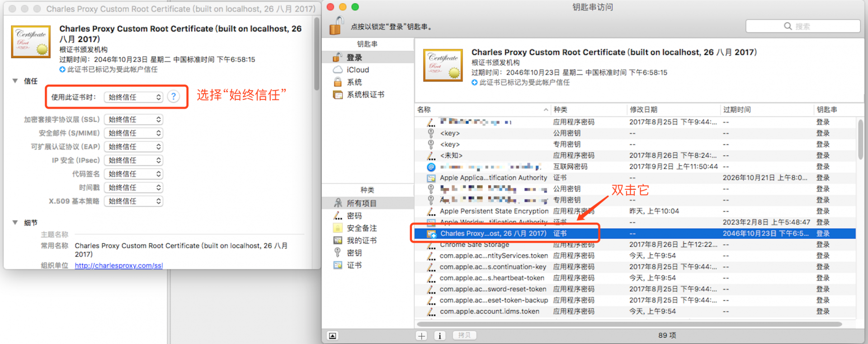Sort by 名称 column header
This screenshot has width=868, height=344.
pyautogui.click(x=482, y=110)
